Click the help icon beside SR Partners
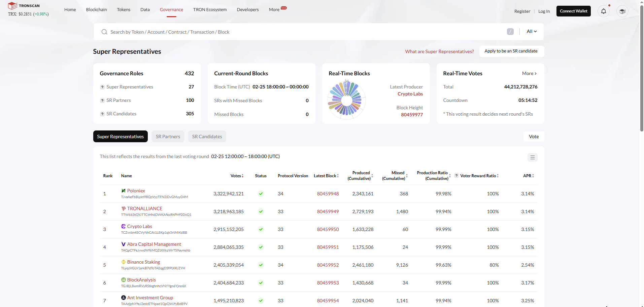The width and height of the screenshot is (644, 307). [x=102, y=101]
